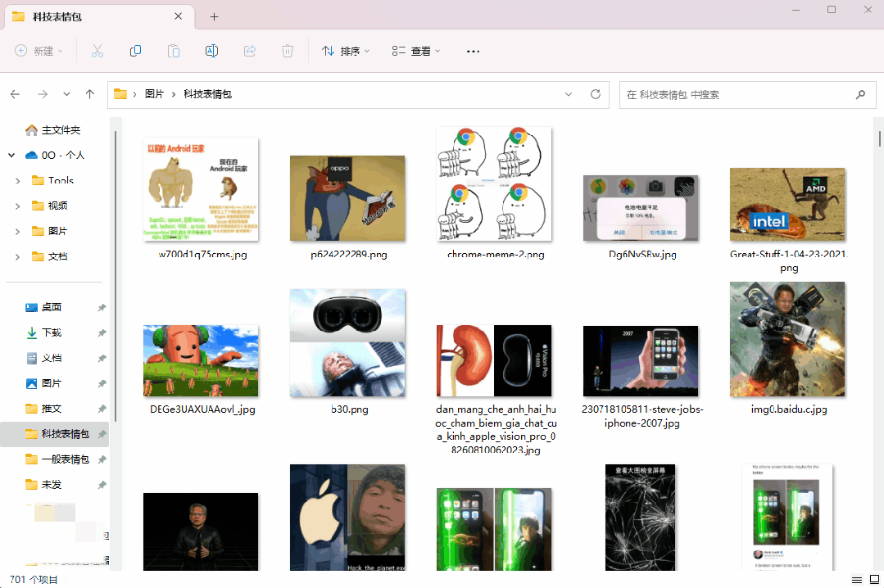
Task: Expand the 视频 folder node
Action: pyautogui.click(x=17, y=206)
